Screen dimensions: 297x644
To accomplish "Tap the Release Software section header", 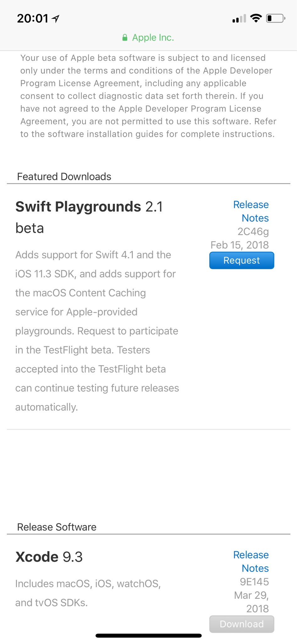I will (x=57, y=527).
